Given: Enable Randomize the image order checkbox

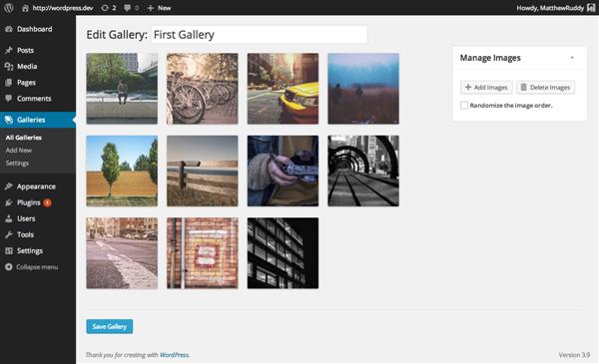Looking at the screenshot, I should point(464,106).
